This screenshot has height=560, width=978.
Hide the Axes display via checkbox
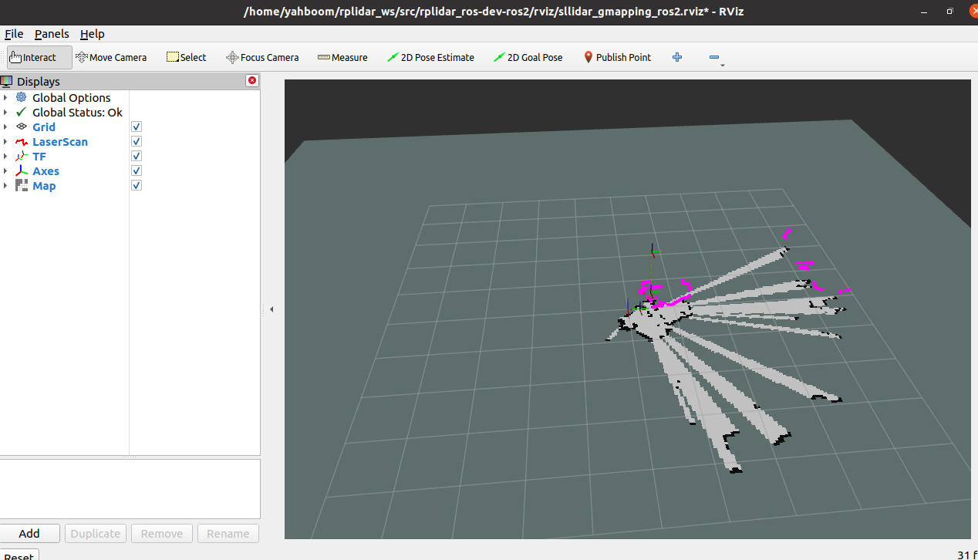137,170
